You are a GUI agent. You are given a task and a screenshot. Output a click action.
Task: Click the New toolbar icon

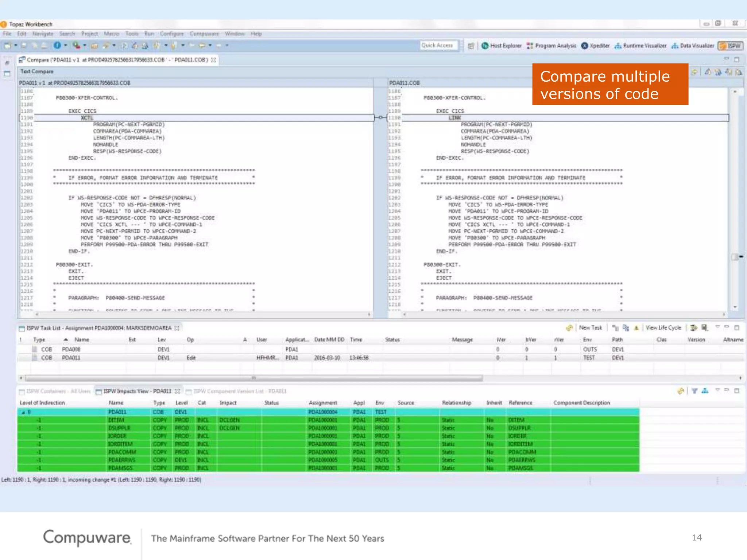coord(7,46)
